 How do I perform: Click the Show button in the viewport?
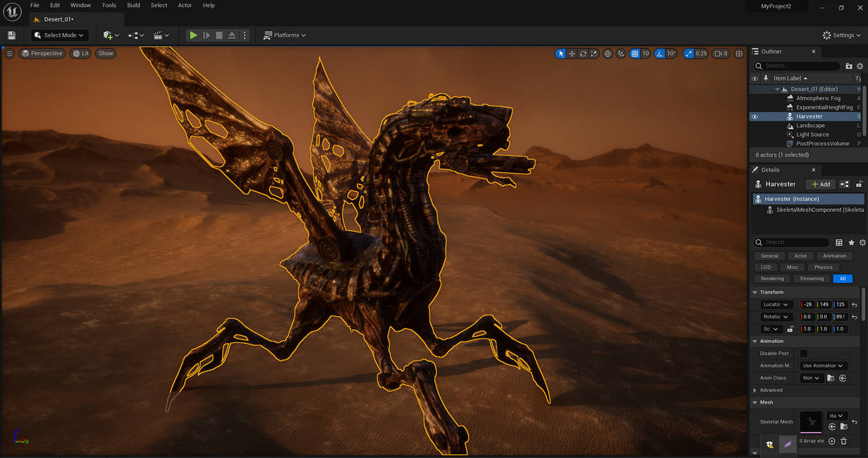(105, 53)
